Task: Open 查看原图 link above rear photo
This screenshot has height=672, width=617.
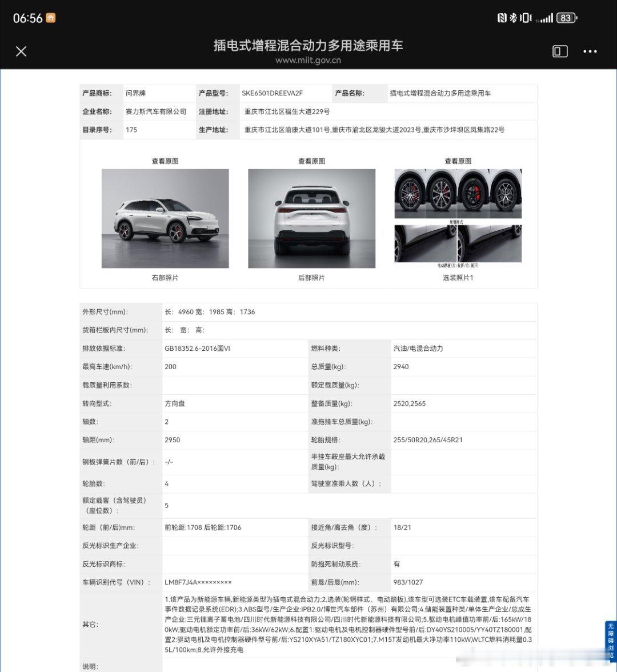Action: click(x=311, y=161)
